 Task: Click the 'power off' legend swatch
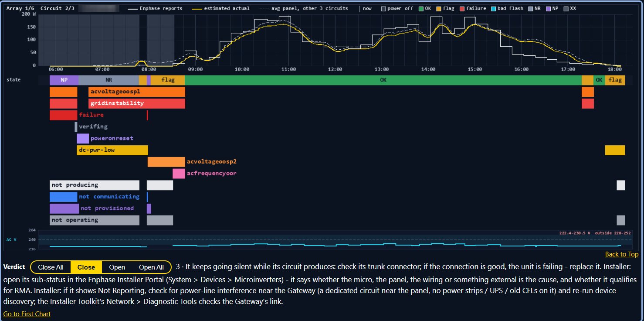point(383,8)
